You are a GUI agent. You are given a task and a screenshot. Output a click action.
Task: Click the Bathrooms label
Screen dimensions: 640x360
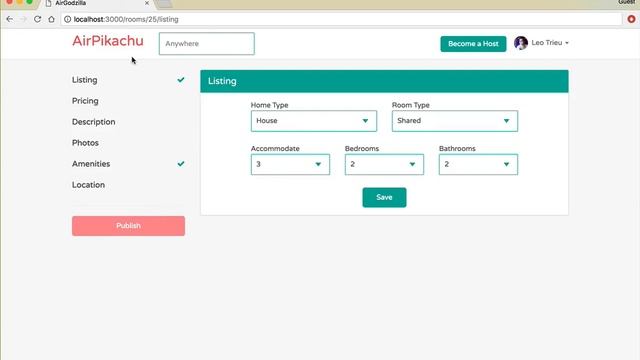click(457, 149)
